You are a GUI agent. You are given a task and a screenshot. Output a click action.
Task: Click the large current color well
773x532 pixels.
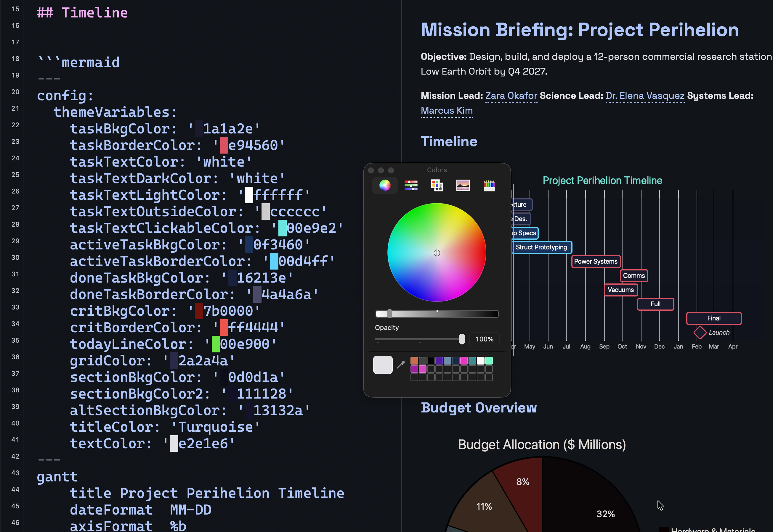pos(382,365)
